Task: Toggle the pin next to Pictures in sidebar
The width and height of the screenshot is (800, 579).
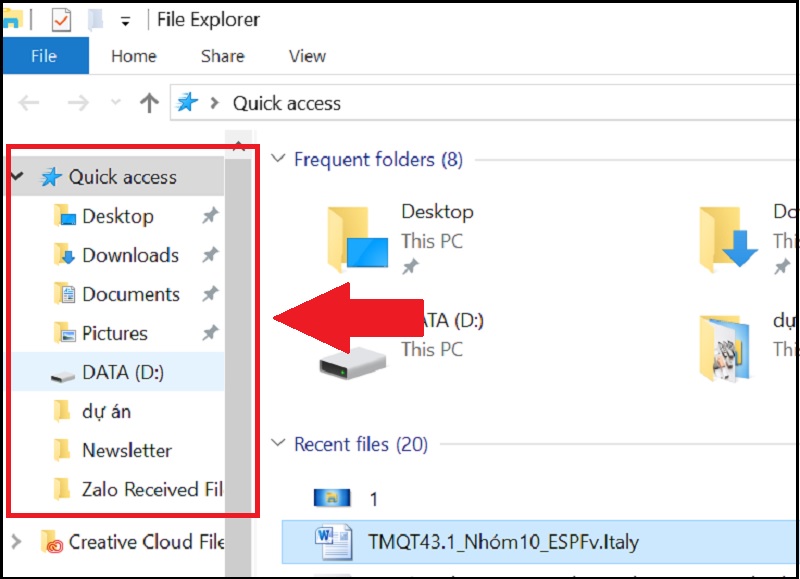Action: [x=210, y=333]
